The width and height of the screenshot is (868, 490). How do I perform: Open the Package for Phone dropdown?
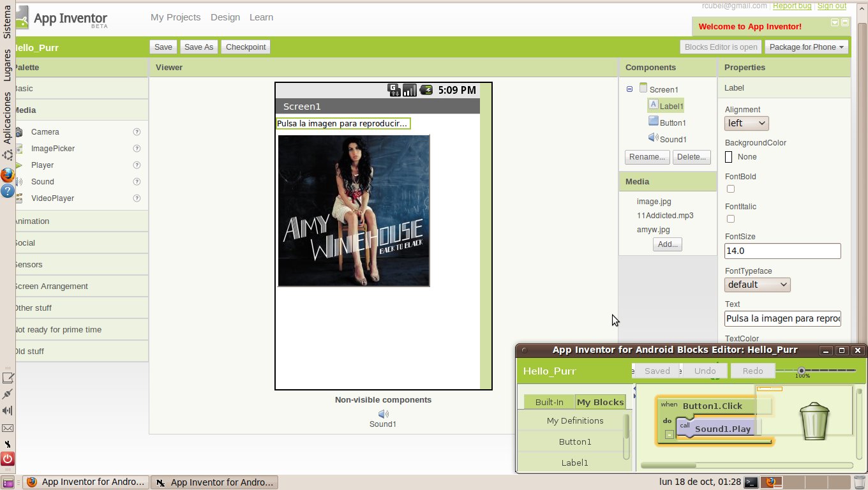807,47
